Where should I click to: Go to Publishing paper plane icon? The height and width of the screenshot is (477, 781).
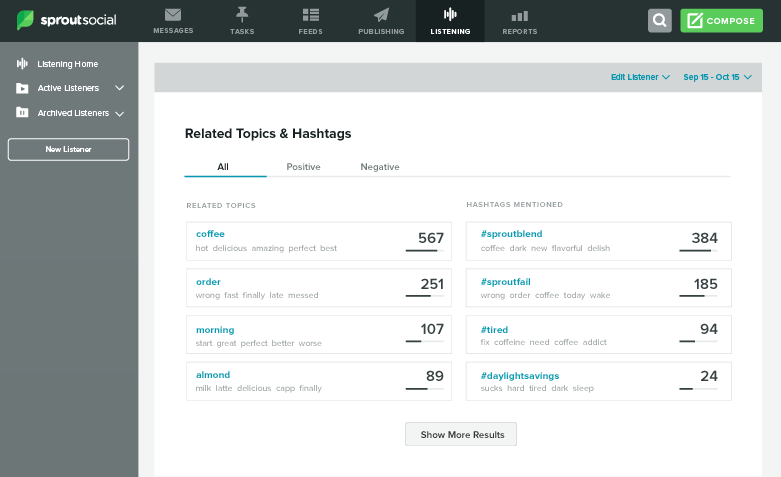pyautogui.click(x=382, y=15)
